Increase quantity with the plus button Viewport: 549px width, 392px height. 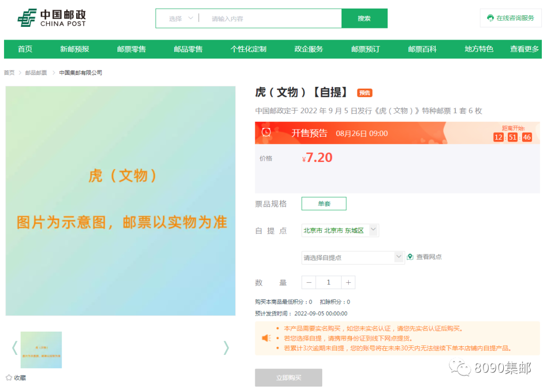pos(348,282)
